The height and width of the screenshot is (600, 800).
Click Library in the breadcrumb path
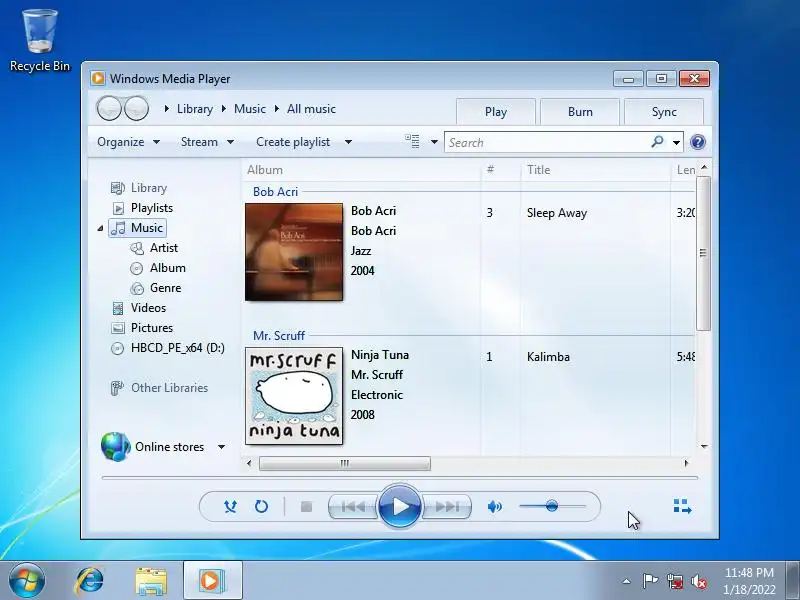195,109
